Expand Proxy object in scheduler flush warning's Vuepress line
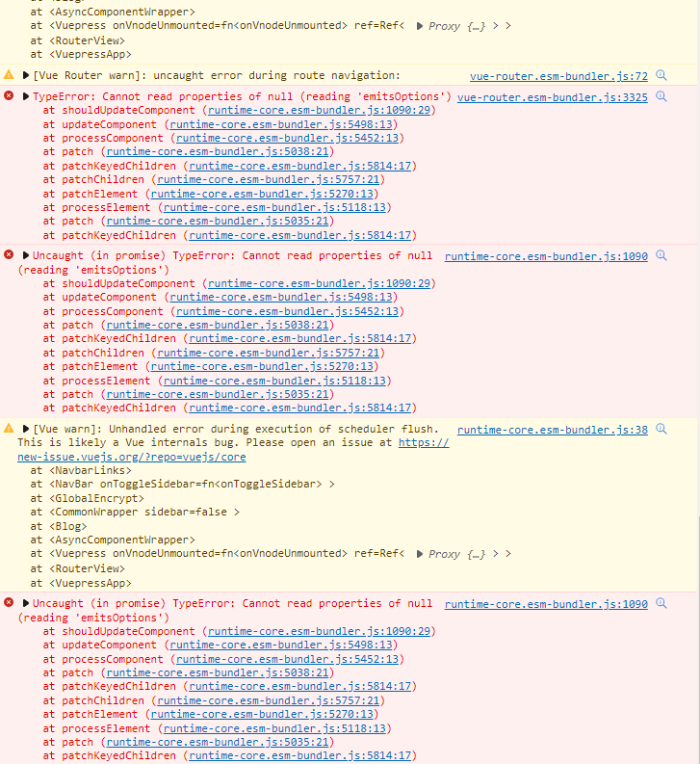This screenshot has width=700, height=764. [x=420, y=554]
